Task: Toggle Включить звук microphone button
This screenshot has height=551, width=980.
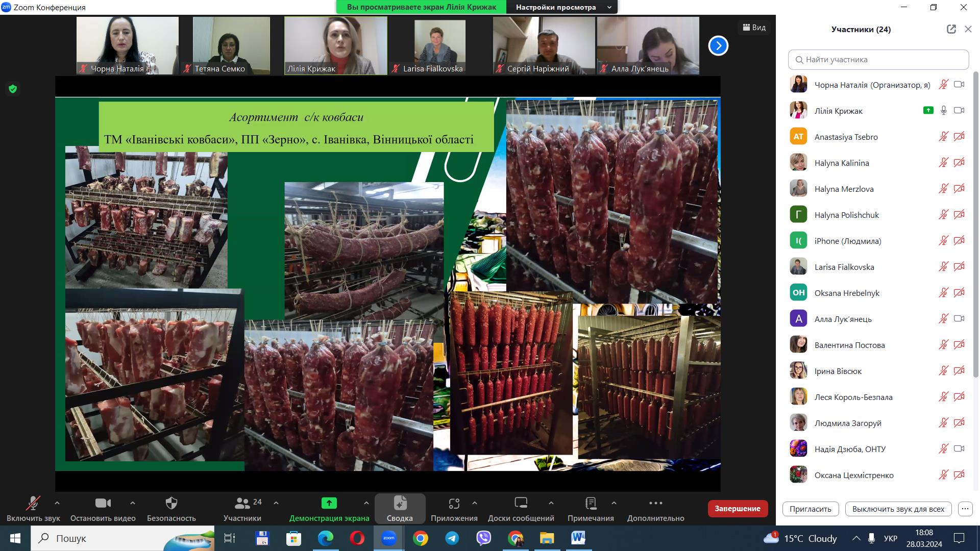Action: [x=33, y=504]
